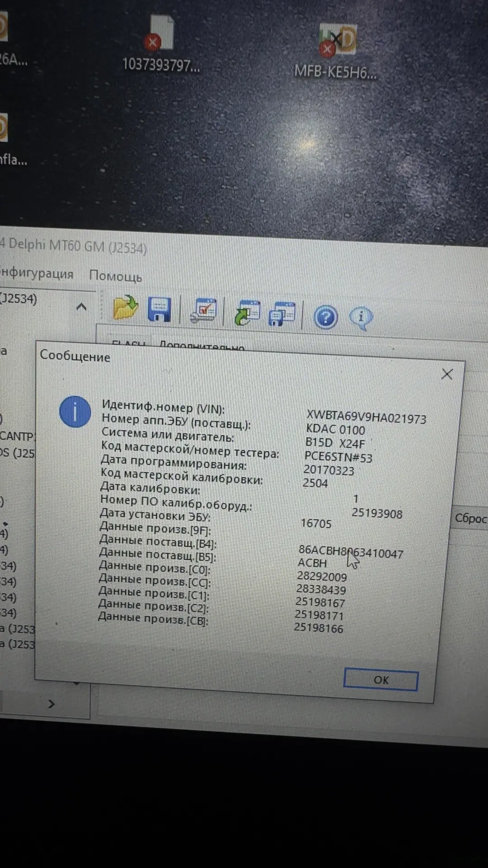Click the value 16705
488x868 pixels.
coord(316,523)
